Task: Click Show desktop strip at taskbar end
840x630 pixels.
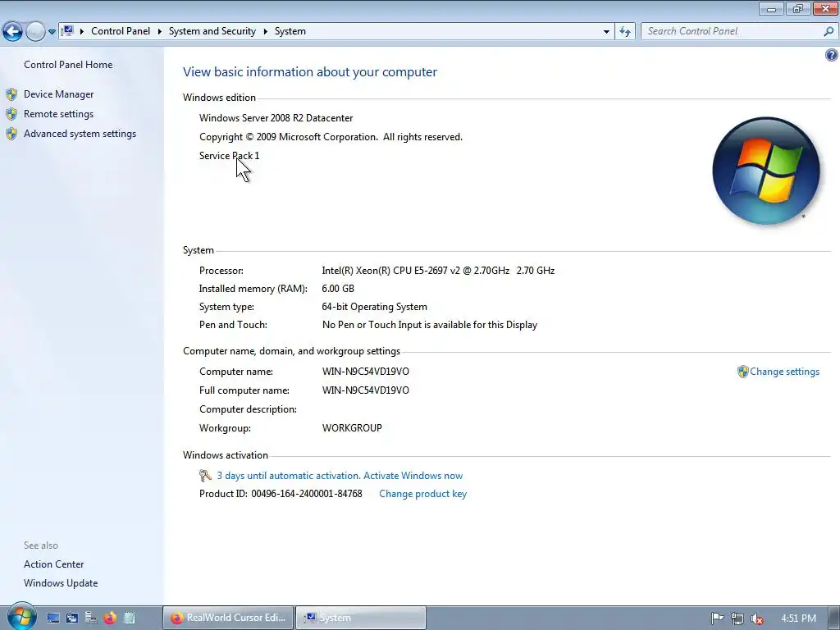Action: (834, 618)
